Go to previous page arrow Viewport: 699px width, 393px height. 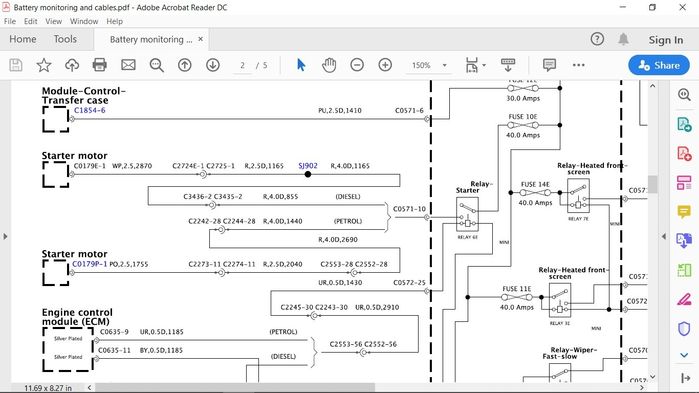point(185,65)
